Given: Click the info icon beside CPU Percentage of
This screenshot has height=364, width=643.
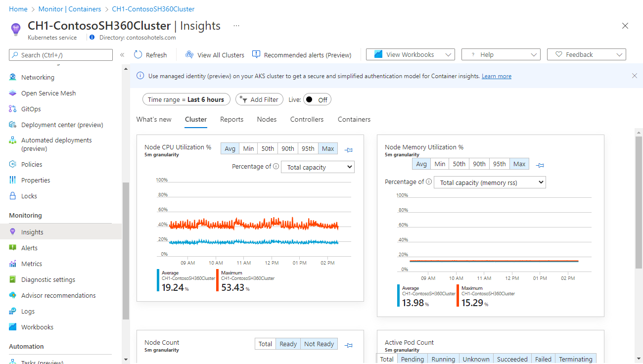Looking at the screenshot, I should tap(276, 167).
